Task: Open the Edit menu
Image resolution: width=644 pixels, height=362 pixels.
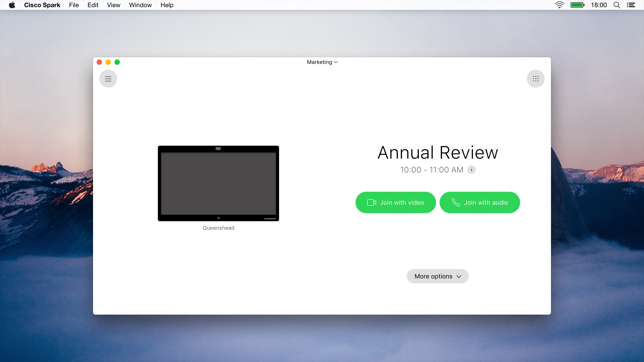Action: [93, 5]
